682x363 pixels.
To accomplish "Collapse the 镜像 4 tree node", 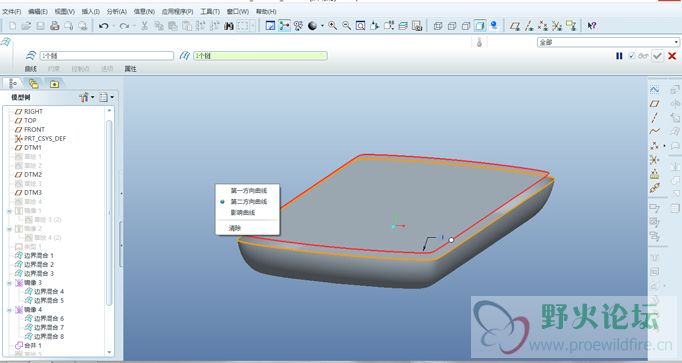I will pyautogui.click(x=9, y=310).
